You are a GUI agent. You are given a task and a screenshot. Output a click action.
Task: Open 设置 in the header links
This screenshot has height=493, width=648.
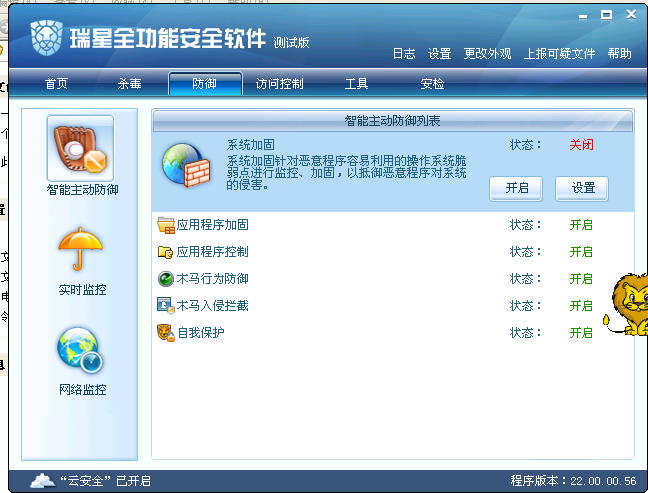(x=439, y=54)
